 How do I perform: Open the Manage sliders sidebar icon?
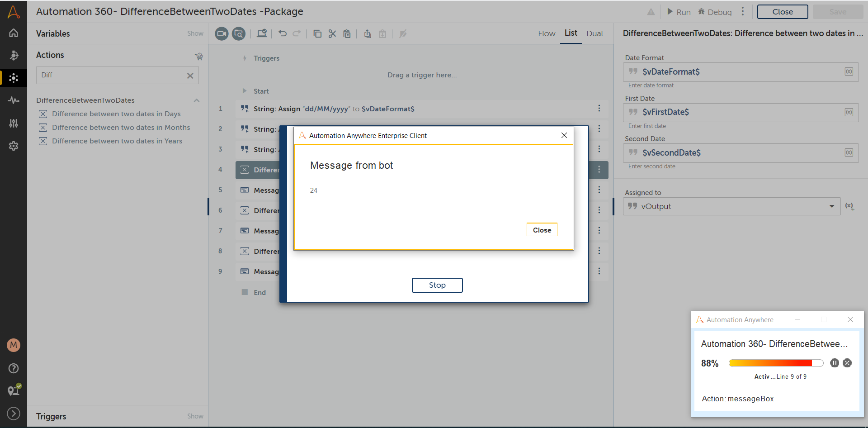pos(14,123)
